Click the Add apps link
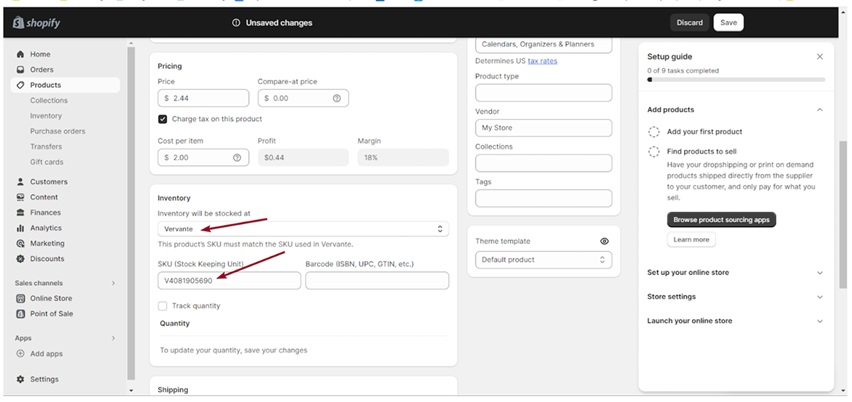 46,354
